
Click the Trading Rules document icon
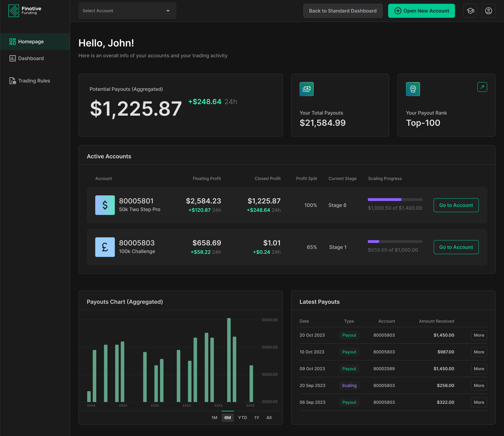tap(12, 81)
